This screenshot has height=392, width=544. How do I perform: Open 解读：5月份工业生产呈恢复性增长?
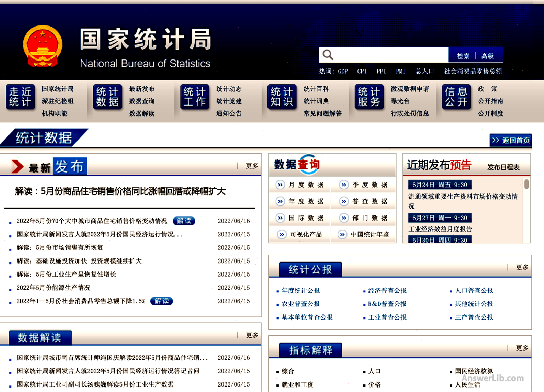pos(66,274)
